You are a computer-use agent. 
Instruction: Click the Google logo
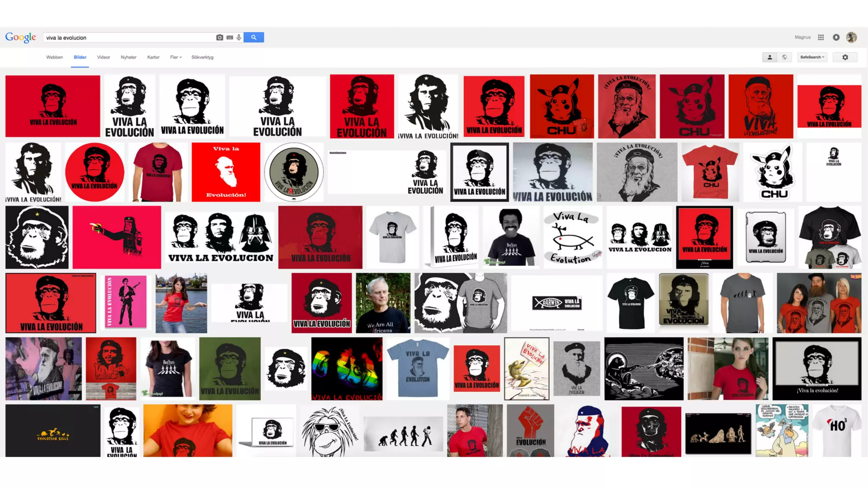click(x=20, y=37)
